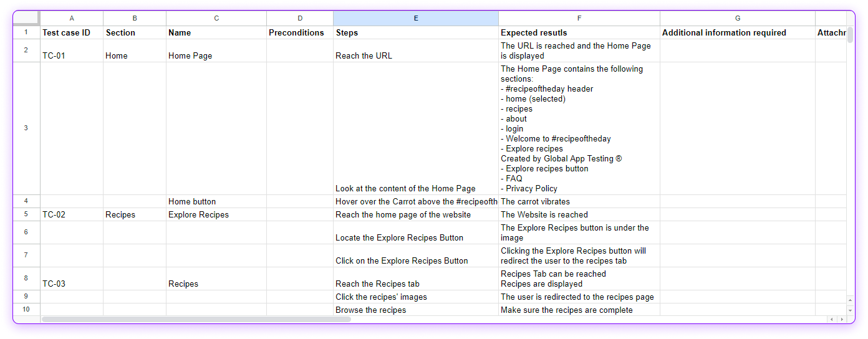Image resolution: width=868 pixels, height=339 pixels.
Task: Click the scroll down arrow button
Action: pos(849,310)
